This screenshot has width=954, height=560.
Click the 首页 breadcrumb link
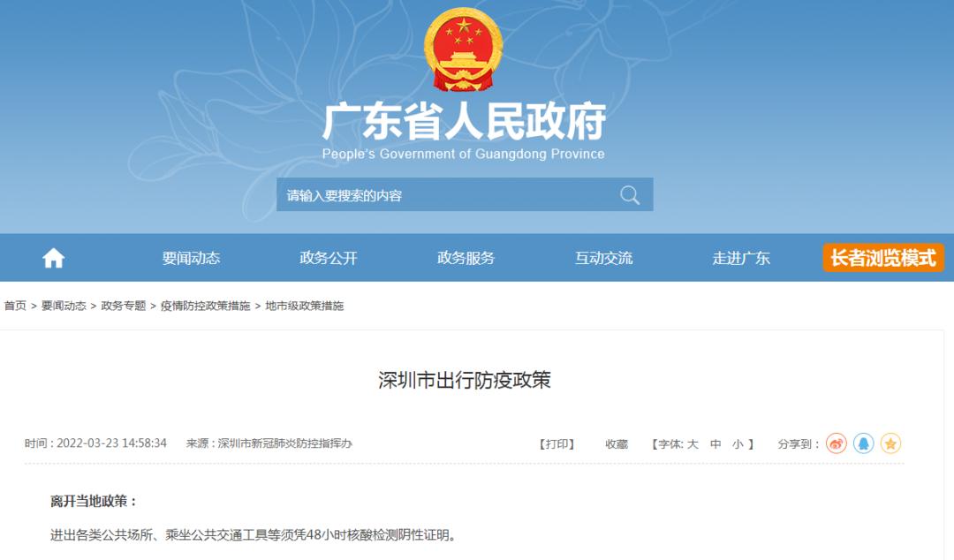(15, 306)
